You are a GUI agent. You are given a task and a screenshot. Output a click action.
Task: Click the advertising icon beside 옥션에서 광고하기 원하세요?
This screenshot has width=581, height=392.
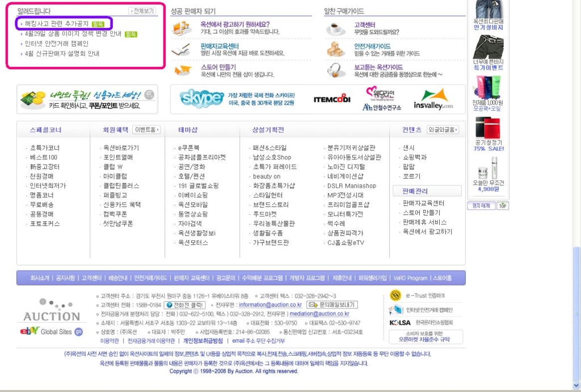182,28
